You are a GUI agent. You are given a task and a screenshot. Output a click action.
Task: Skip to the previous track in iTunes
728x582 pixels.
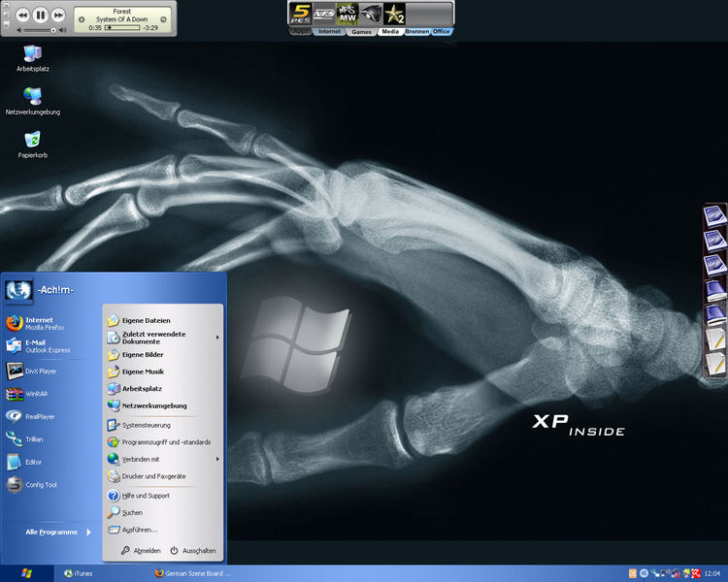(22, 16)
